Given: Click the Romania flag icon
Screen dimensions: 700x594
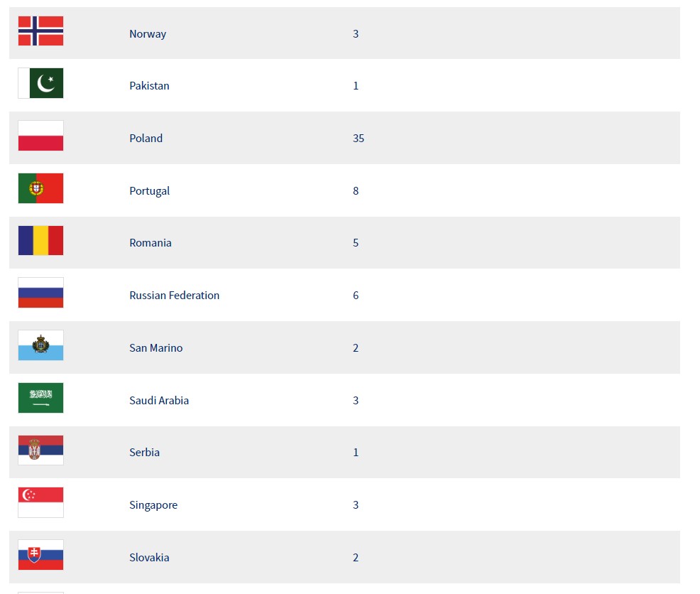Looking at the screenshot, I should [x=40, y=240].
